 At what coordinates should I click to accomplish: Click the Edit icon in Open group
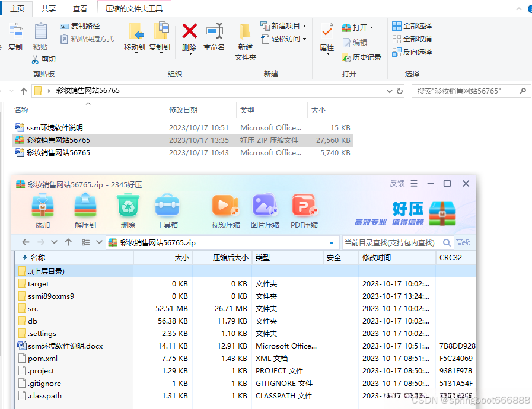[x=346, y=43]
